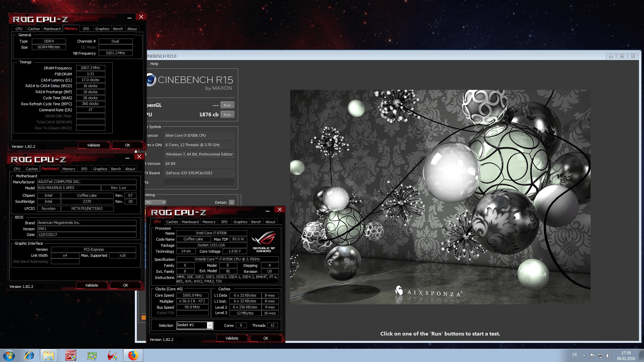Click the DRAM Frequency value 2067.3 MHz
The image size is (644, 362).
click(x=90, y=68)
